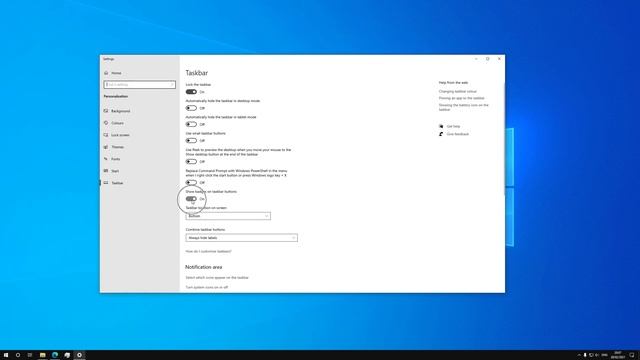Viewport: 640px width, 360px height.
Task: Click the Settings gear on taskbar
Action: coord(79,355)
